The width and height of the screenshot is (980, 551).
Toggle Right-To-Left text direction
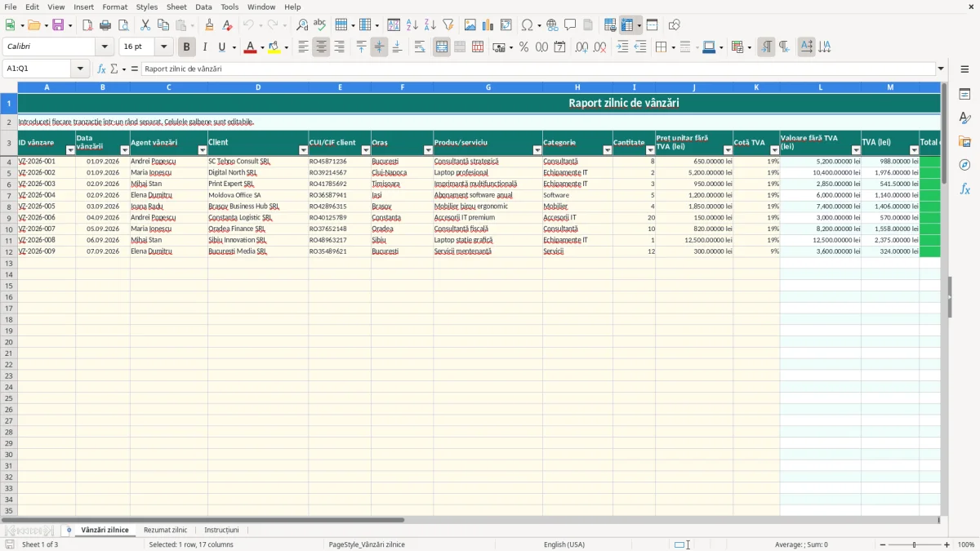tap(784, 47)
